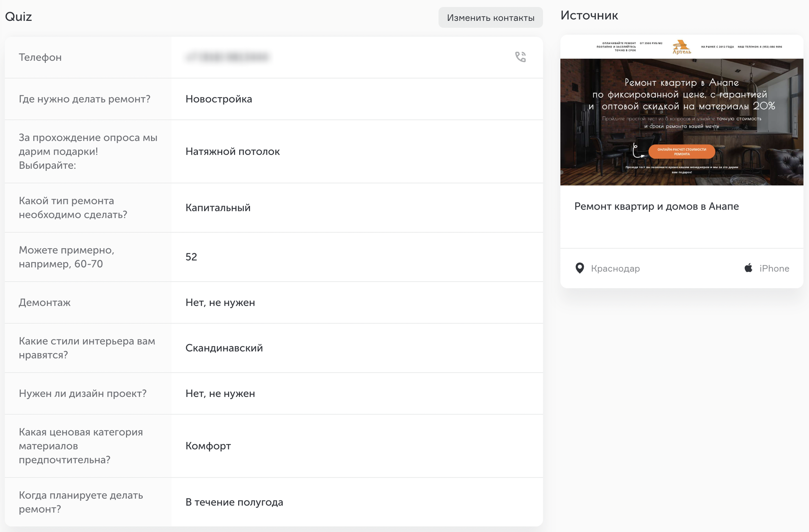The image size is (809, 532).
Task: Select the Капитальный answer
Action: coord(218,208)
